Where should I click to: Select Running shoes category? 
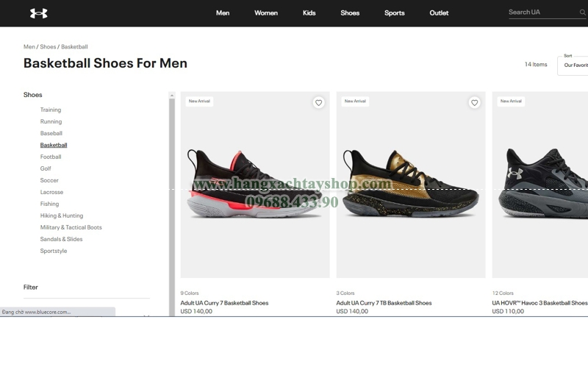(51, 121)
